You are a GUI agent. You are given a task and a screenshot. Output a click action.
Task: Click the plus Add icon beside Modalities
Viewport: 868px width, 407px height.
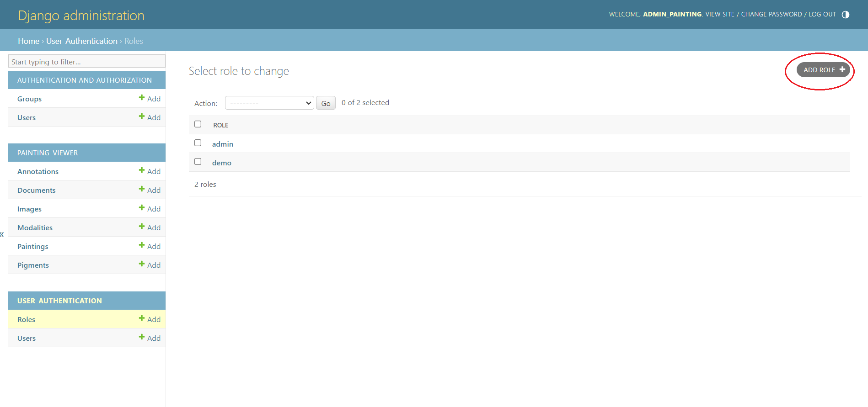click(x=142, y=227)
